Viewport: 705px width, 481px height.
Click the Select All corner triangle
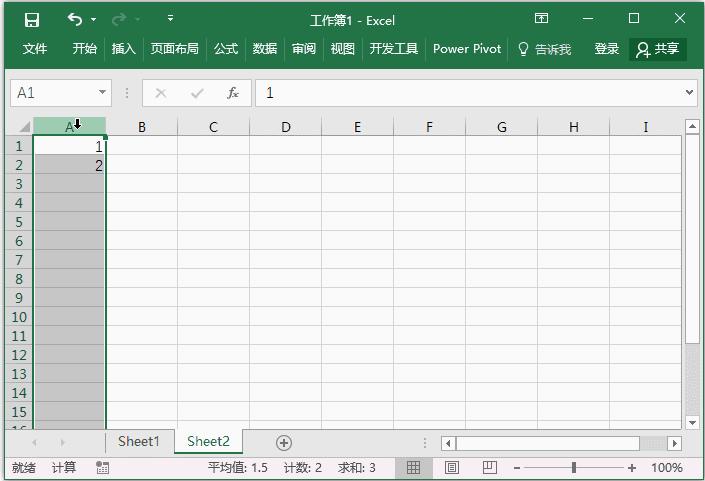point(24,126)
